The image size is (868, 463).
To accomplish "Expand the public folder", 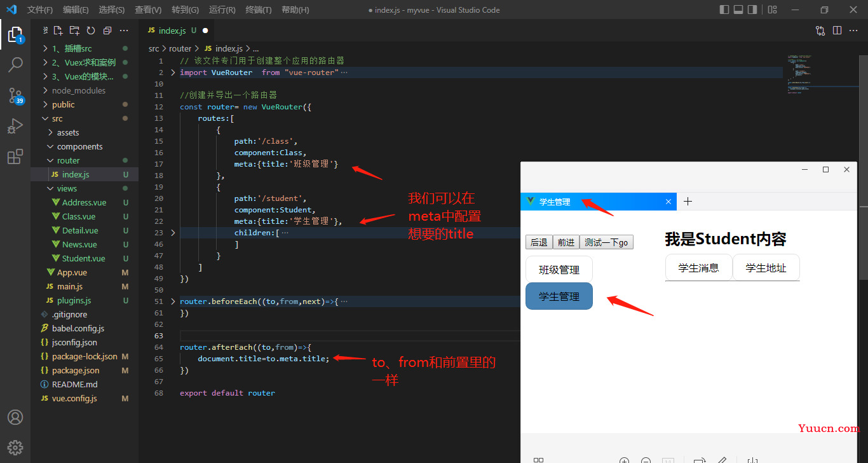I will tap(85, 104).
